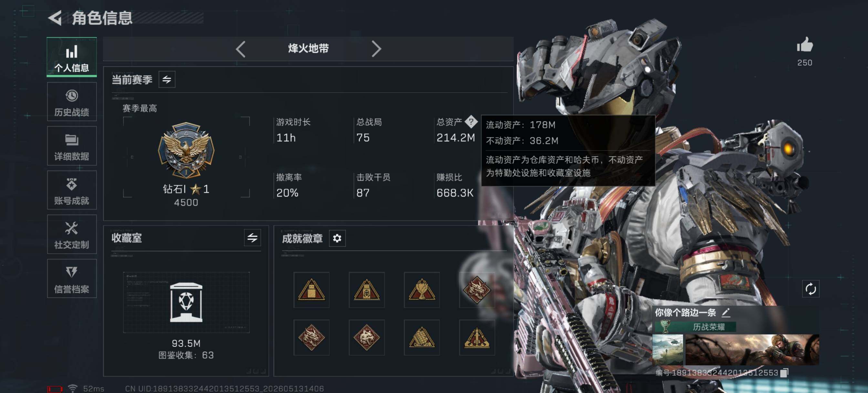Select the 账号成就 sidebar tab
This screenshot has width=868, height=393.
point(72,190)
